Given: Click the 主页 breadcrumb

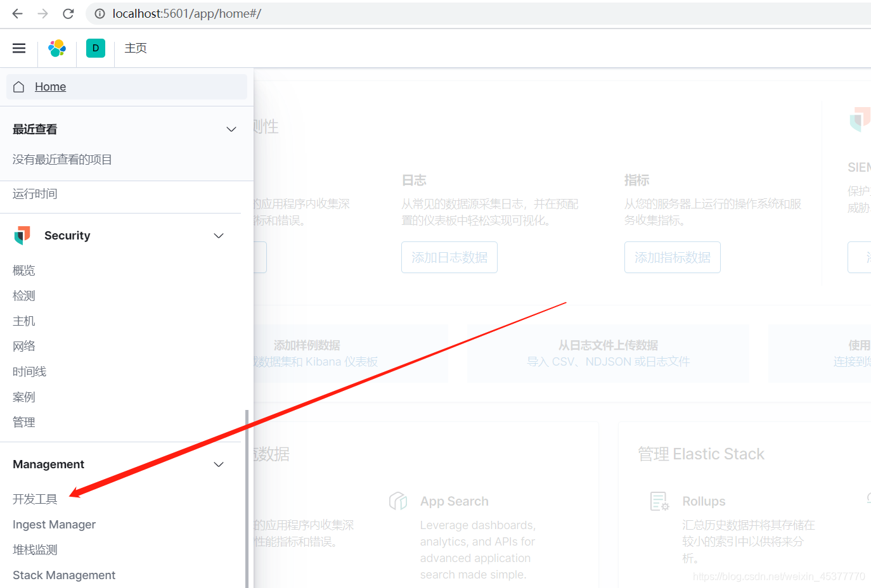Looking at the screenshot, I should tap(136, 48).
